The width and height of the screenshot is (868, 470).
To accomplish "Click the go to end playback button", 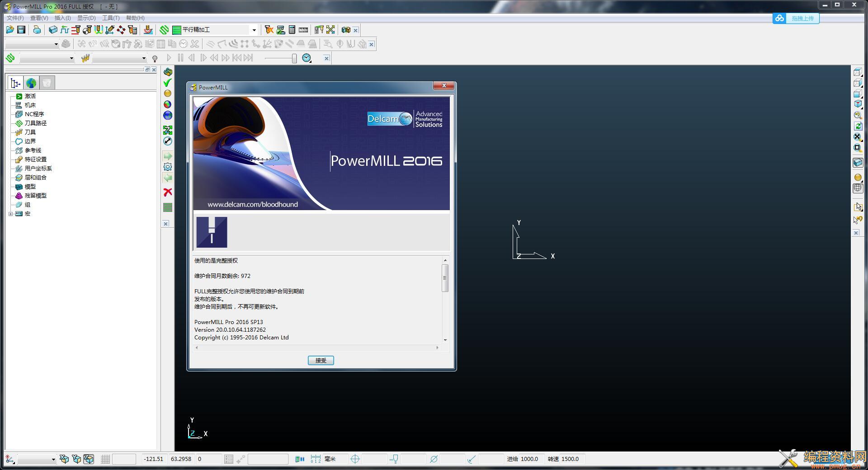I will [248, 58].
